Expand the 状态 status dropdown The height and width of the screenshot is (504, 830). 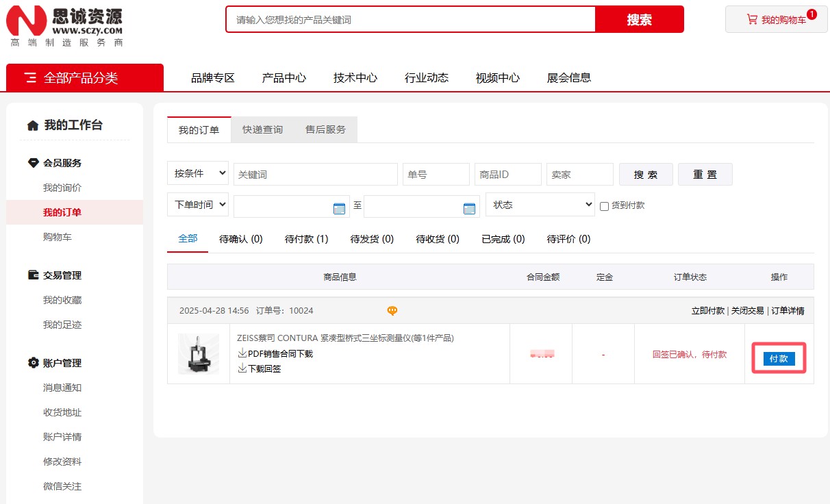pos(540,205)
